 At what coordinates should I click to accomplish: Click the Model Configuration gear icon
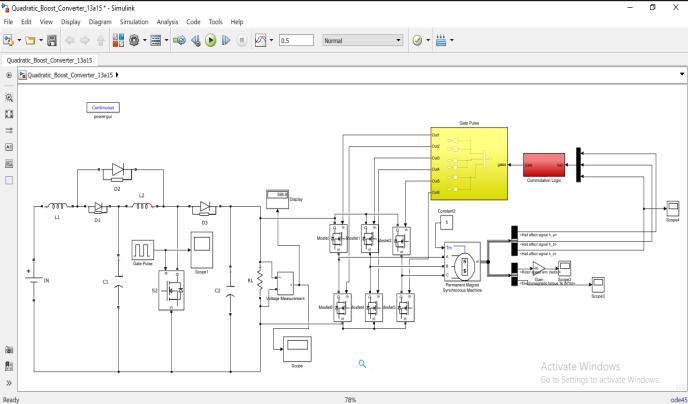pos(134,41)
